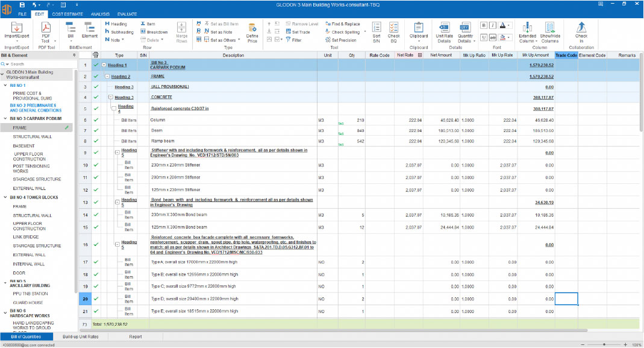This screenshot has width=644, height=348.
Task: Collapse the Heading 1 row in grid
Action: point(104,65)
